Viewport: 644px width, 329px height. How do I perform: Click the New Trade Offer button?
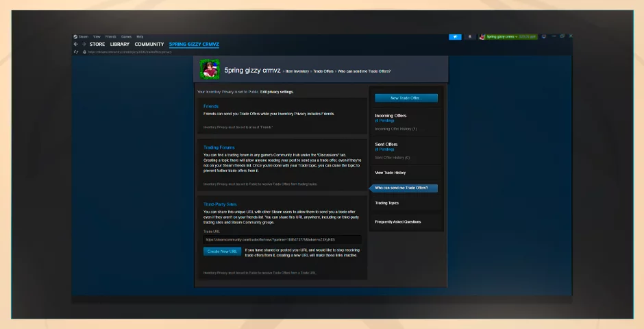(x=406, y=98)
